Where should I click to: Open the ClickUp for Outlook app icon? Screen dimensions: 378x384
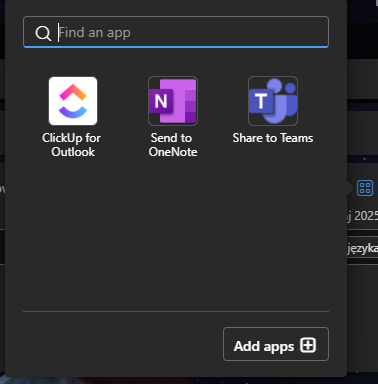tap(73, 101)
